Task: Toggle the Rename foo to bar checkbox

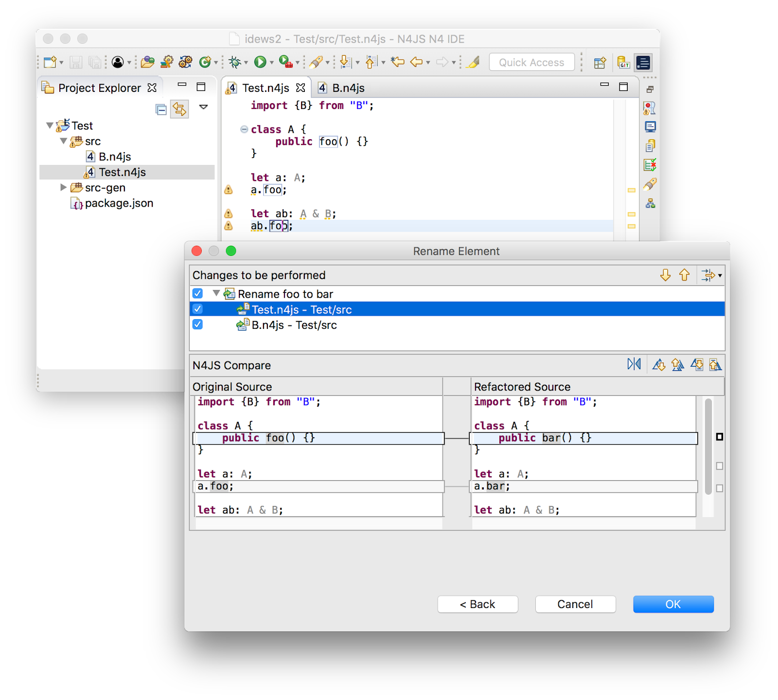Action: pyautogui.click(x=197, y=293)
